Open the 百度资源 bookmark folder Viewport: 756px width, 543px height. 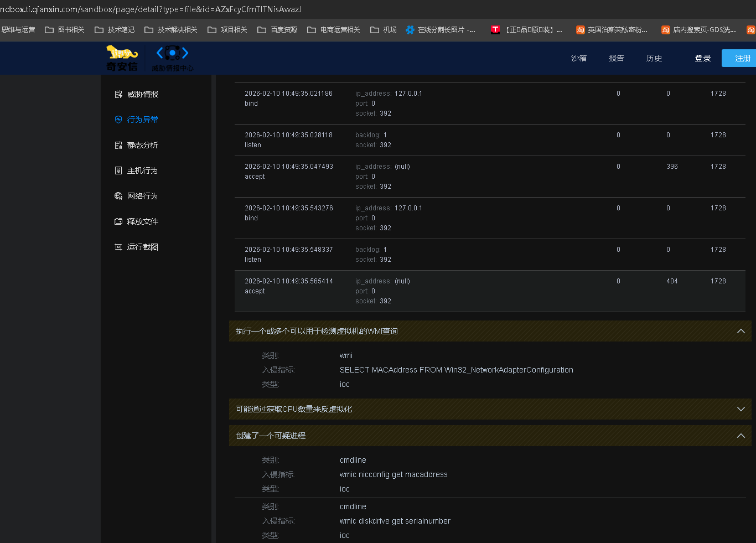tap(277, 30)
